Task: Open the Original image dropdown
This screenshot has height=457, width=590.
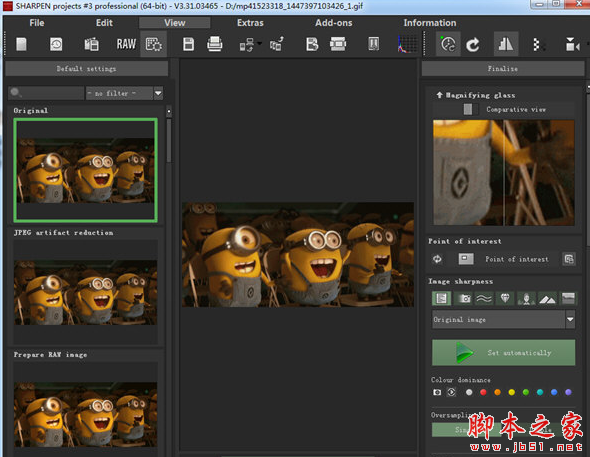Action: click(x=503, y=320)
